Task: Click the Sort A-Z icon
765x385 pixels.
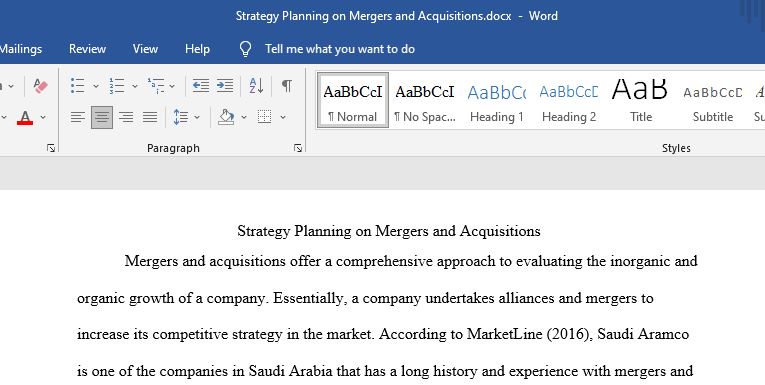Action: [256, 85]
